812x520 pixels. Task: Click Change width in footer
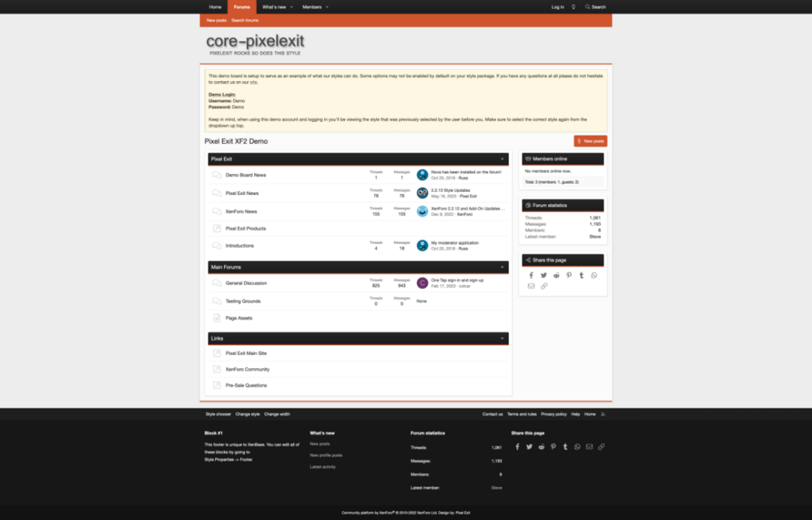(x=277, y=414)
